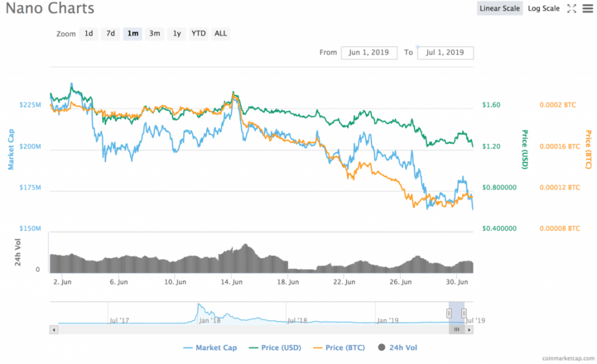Grab the navigator left range handle

click(449, 313)
